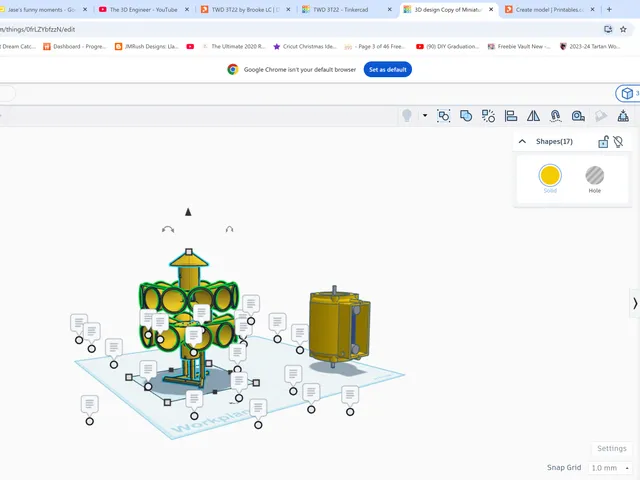Expand the right side shapes panel arrow
The width and height of the screenshot is (640, 480).
[x=635, y=303]
